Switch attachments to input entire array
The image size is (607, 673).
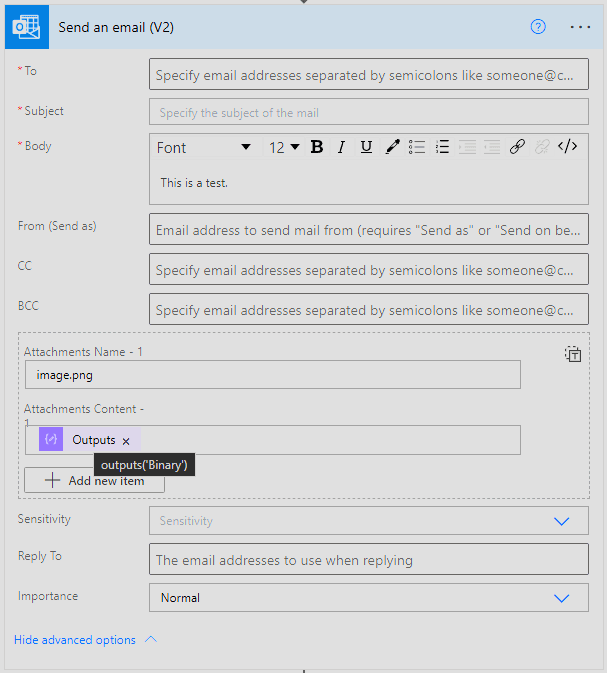(x=573, y=354)
